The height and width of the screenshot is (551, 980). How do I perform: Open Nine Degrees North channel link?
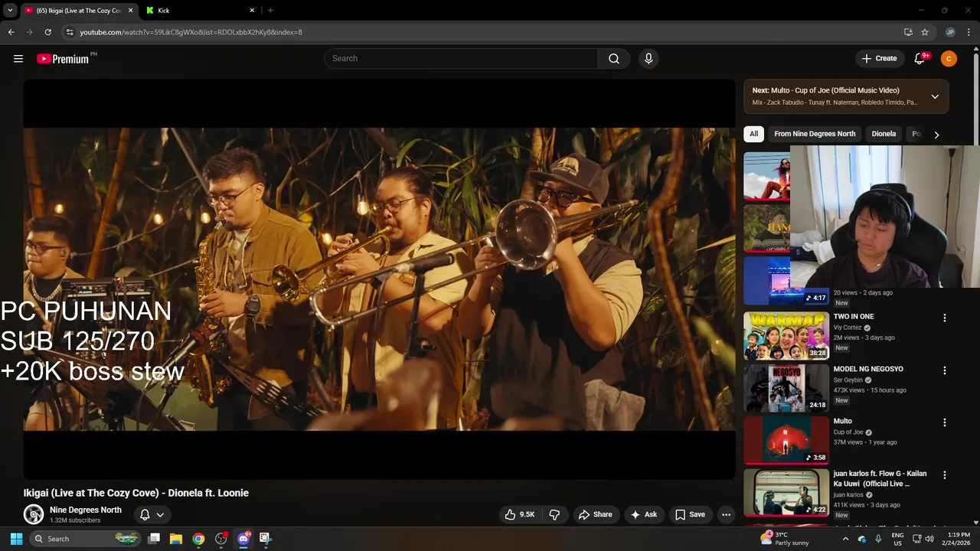click(x=86, y=510)
